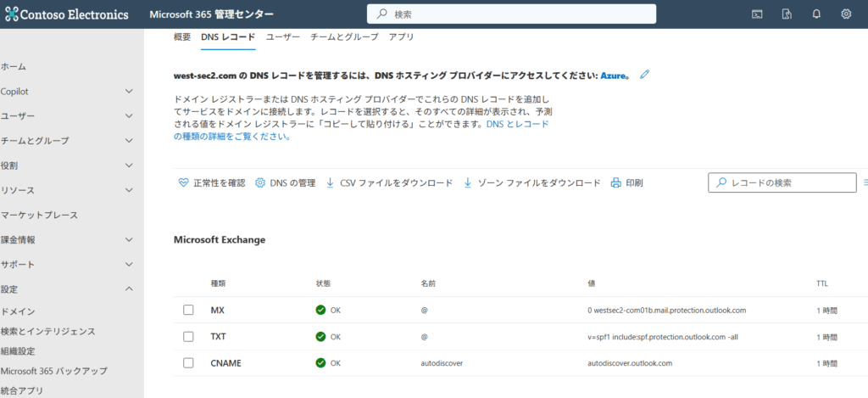Click the notifications bell icon
Viewport: 868px width, 398px height.
pyautogui.click(x=816, y=14)
